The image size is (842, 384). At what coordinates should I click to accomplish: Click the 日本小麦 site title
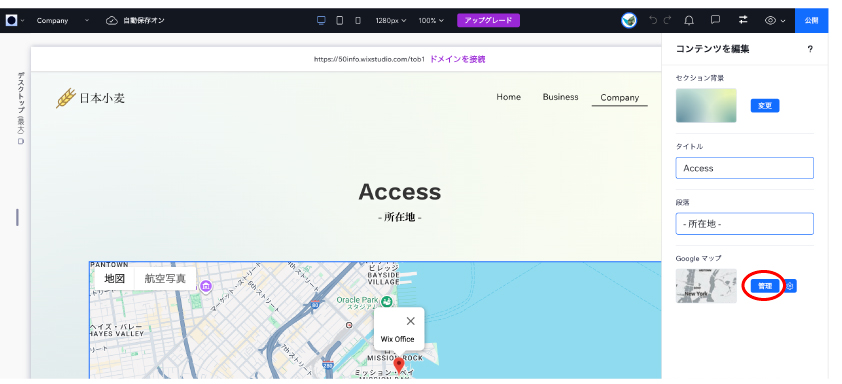click(x=102, y=98)
